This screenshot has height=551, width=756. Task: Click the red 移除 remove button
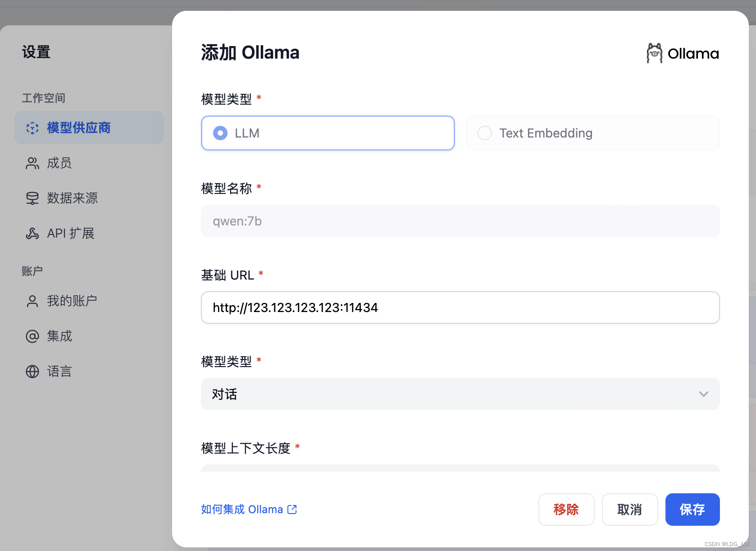point(566,510)
